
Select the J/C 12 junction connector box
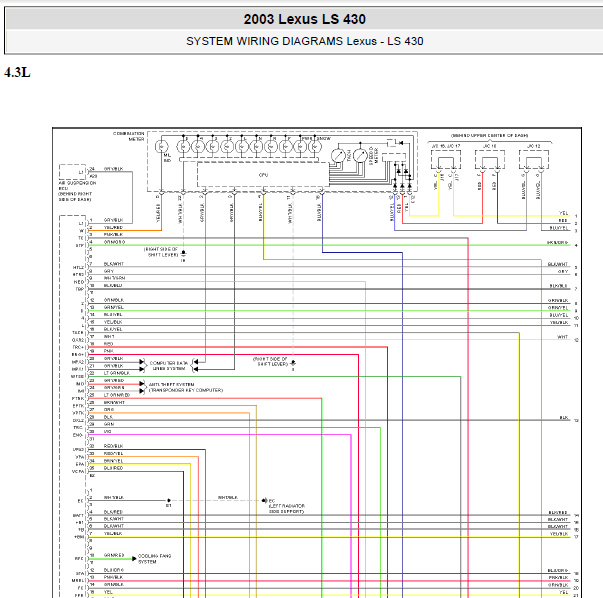coord(534,160)
